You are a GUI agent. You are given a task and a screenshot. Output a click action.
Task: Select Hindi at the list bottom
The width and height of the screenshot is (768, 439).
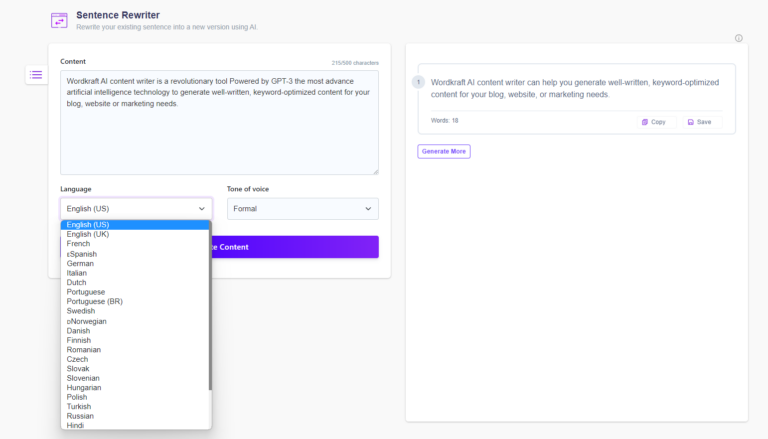tap(75, 425)
